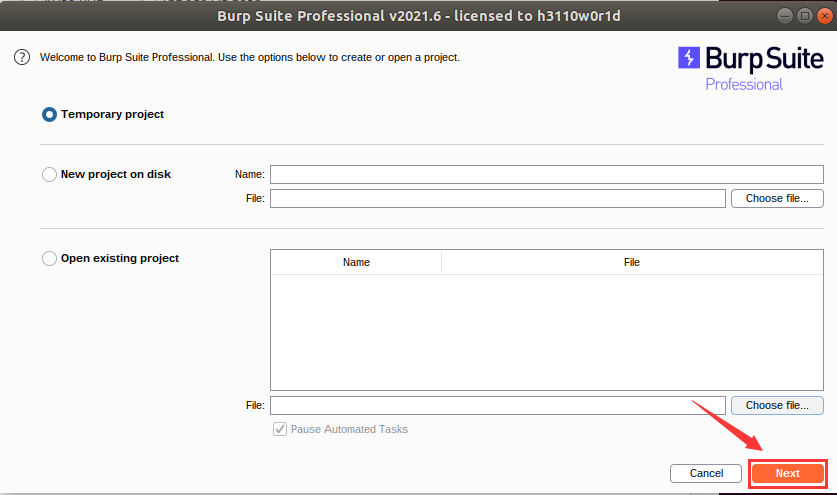Toggle Pause Automated Tasks checkbox
Image resolution: width=837 pixels, height=495 pixels.
(280, 429)
